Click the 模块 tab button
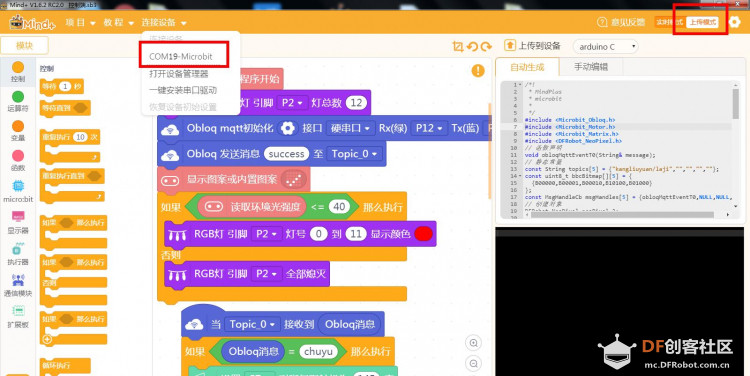Image resolution: width=750 pixels, height=376 pixels. [24, 46]
